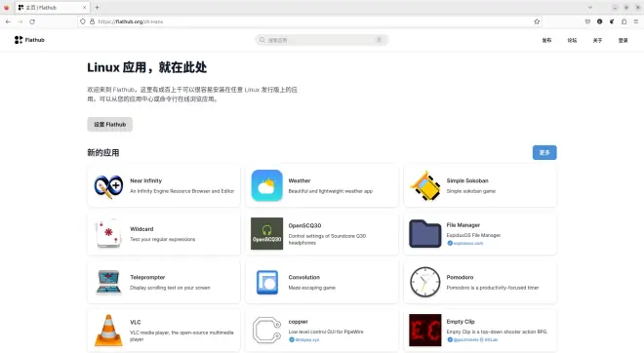Click the 设置 Flathub button
644x353 pixels.
[x=109, y=125]
